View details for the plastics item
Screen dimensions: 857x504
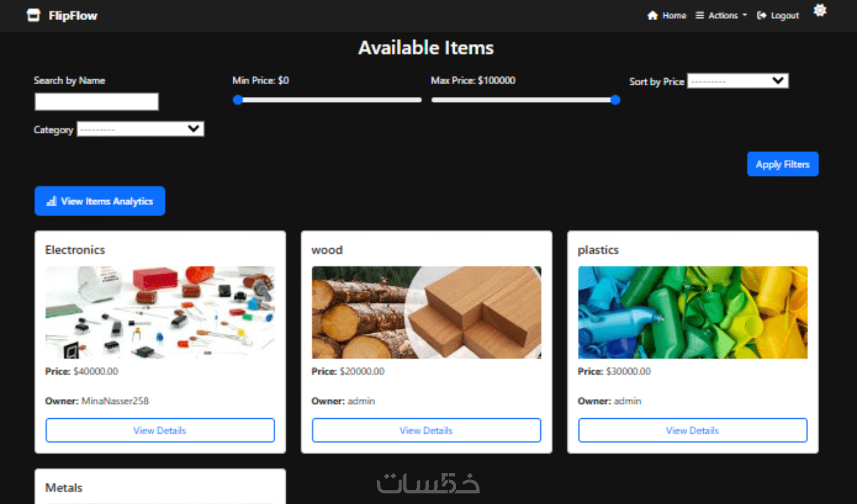[x=692, y=430]
